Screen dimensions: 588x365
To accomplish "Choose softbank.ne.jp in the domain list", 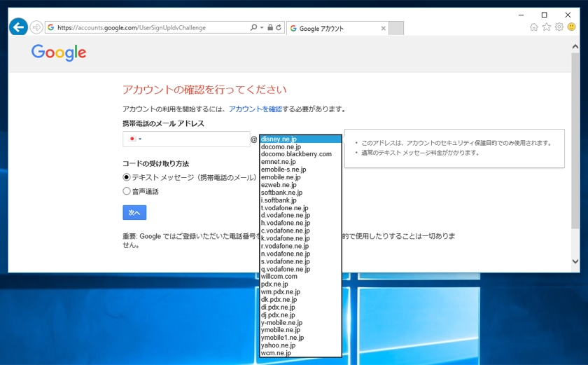I will (300, 193).
